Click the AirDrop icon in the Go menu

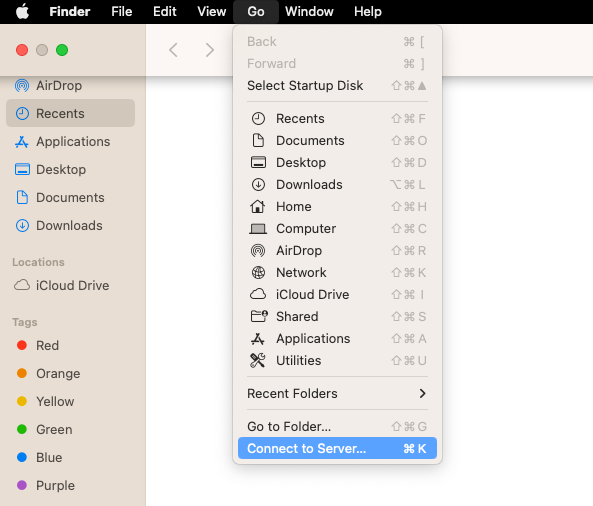coord(258,251)
